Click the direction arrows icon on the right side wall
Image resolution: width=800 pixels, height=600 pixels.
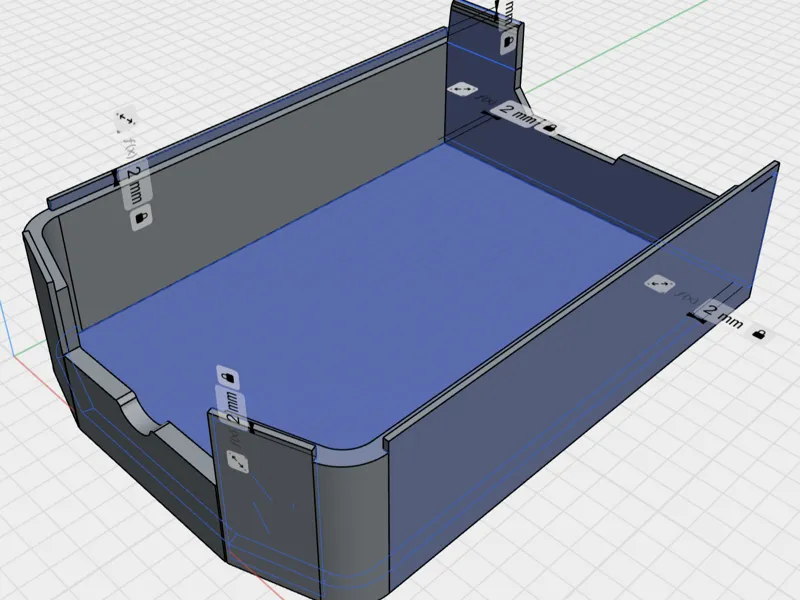(660, 284)
